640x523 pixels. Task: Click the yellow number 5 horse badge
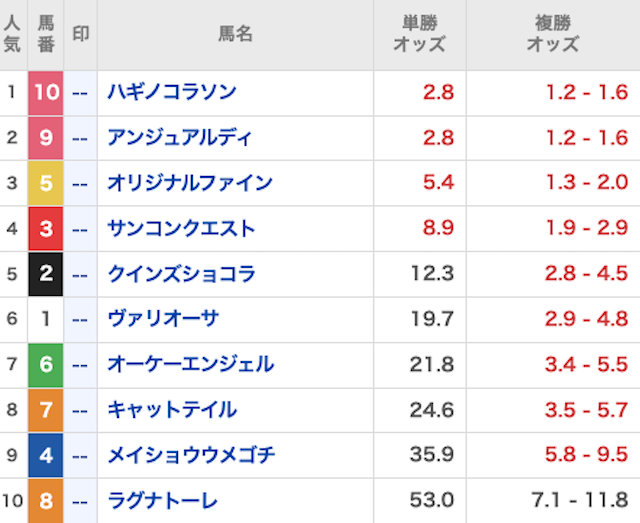point(46,183)
